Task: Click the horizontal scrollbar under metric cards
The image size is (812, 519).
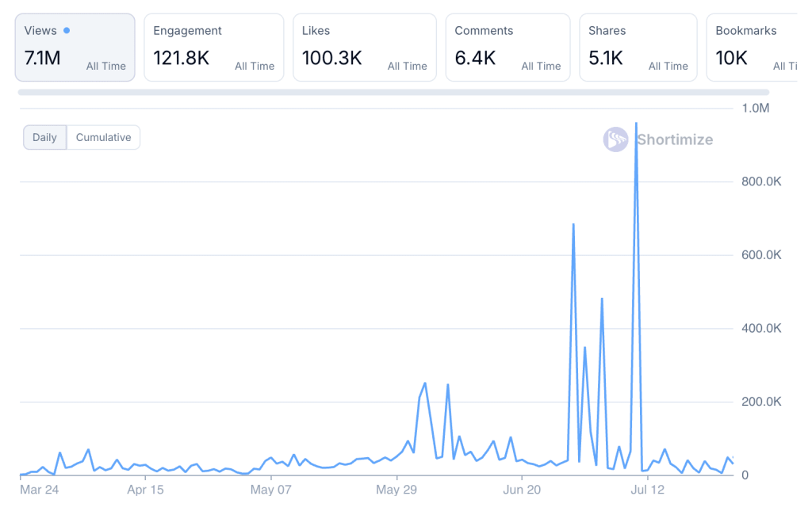Action: [x=393, y=93]
